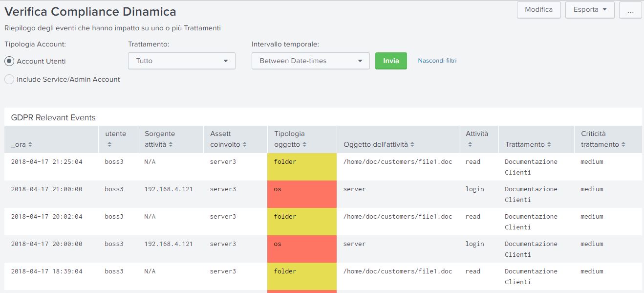Click Documentazione Clienti in 21:25:04 row
Image resolution: width=644 pixels, height=293 pixels.
[531, 167]
